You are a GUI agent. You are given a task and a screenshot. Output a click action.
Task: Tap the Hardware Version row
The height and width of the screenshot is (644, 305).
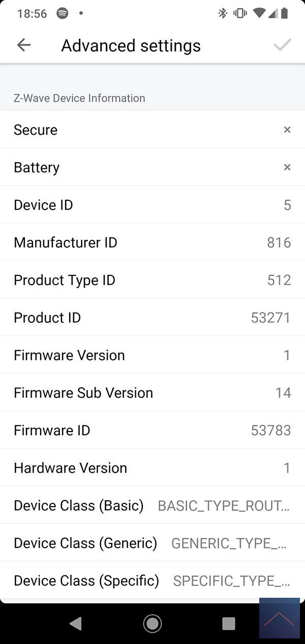coord(152,468)
